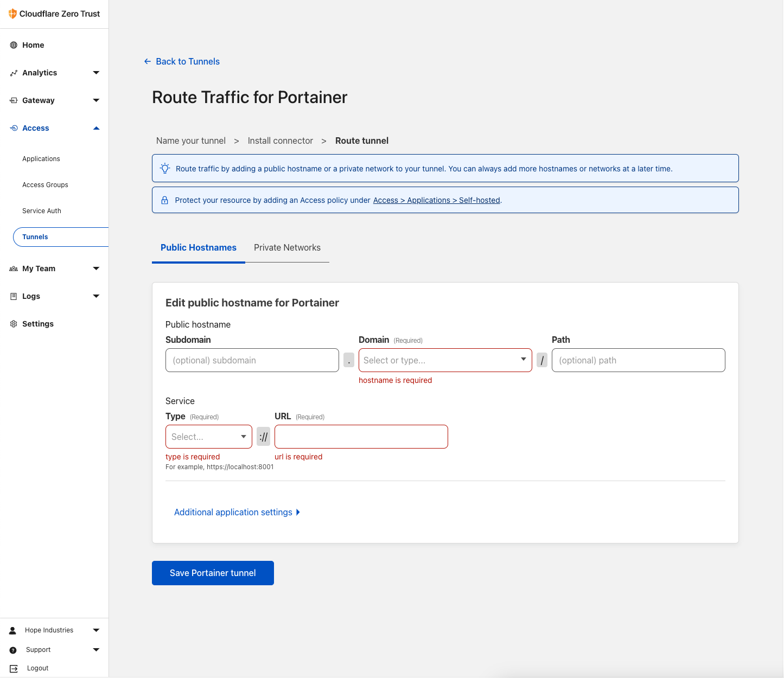
Task: Click the Logs list icon
Action: pyautogui.click(x=14, y=296)
